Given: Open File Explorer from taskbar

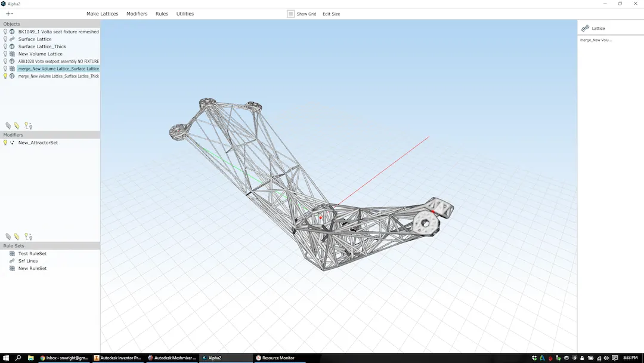Looking at the screenshot, I should click(31, 358).
